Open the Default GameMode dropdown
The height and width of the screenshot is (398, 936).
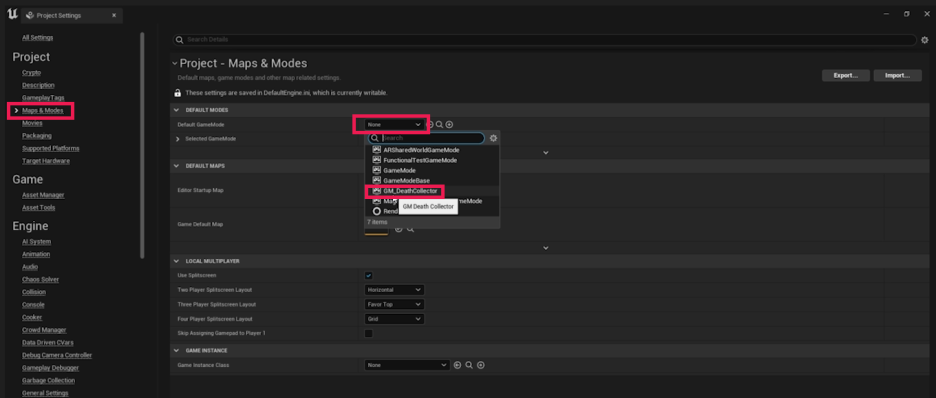(x=395, y=124)
